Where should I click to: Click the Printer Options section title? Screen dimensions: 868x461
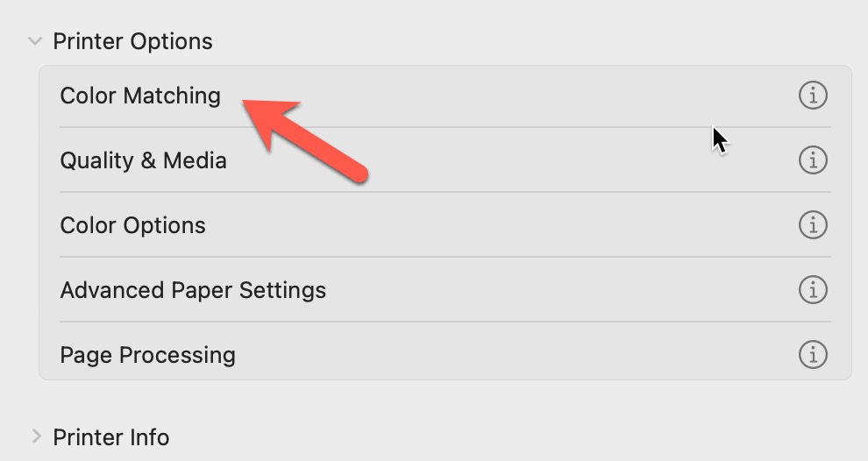tap(132, 41)
